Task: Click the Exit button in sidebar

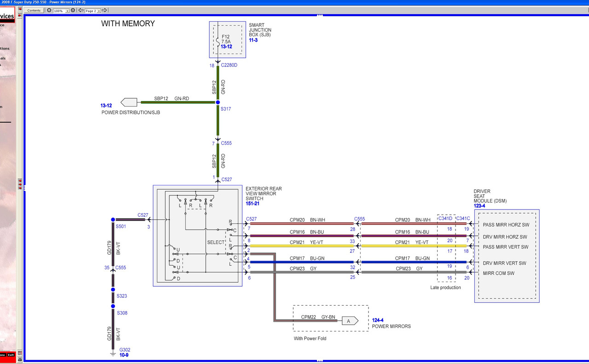Action: pyautogui.click(x=11, y=355)
